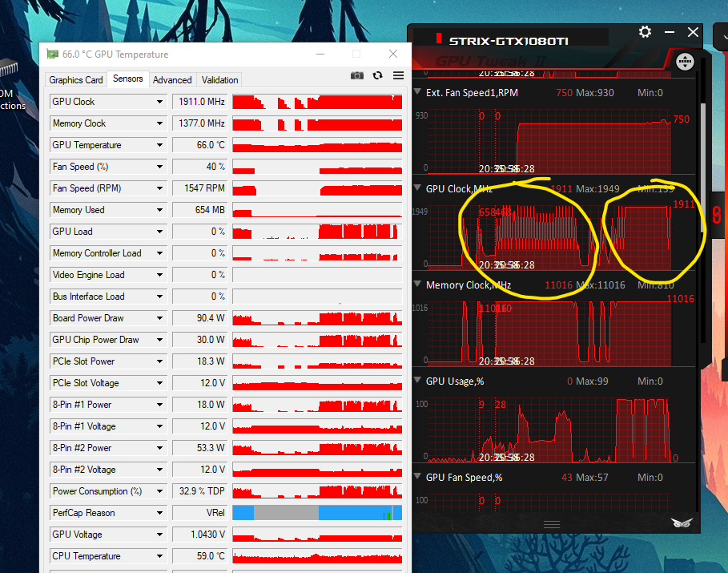Open Memory Controller Load dropdown
The height and width of the screenshot is (573, 728).
(159, 253)
